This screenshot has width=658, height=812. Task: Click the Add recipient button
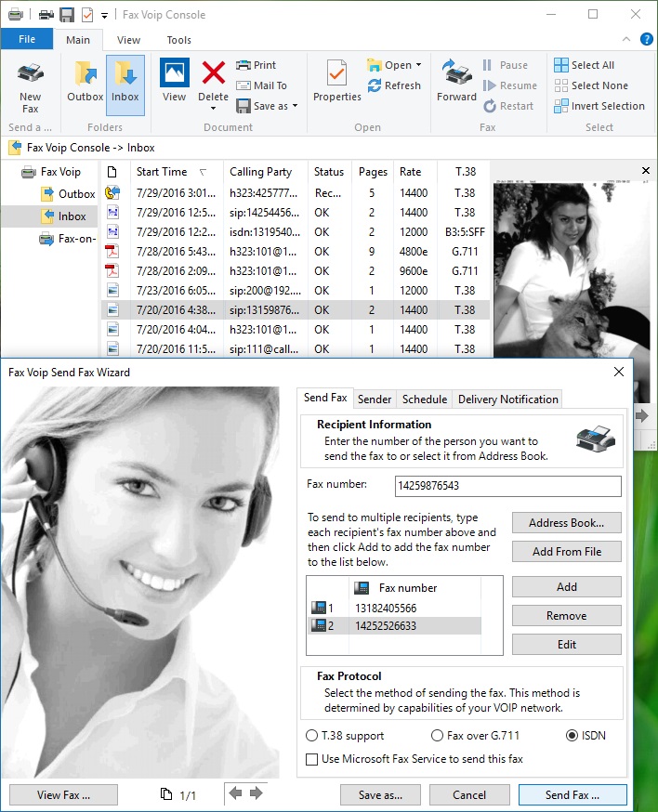tap(566, 587)
